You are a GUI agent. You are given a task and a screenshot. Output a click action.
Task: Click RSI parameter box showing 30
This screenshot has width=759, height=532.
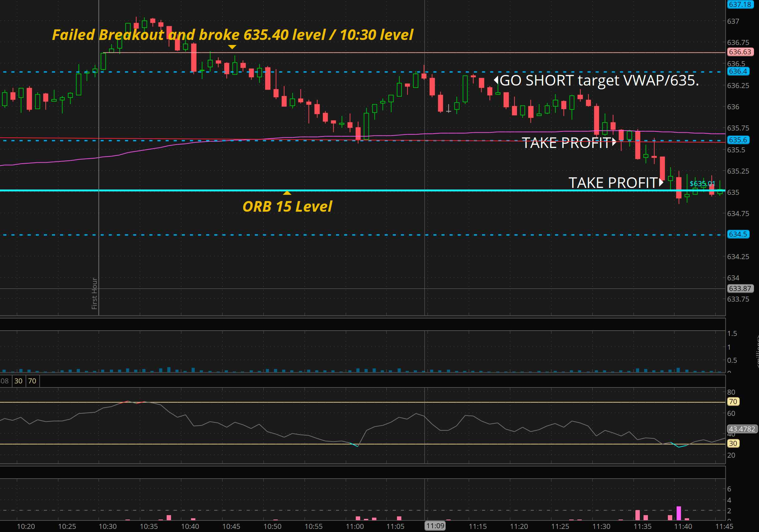[18, 381]
